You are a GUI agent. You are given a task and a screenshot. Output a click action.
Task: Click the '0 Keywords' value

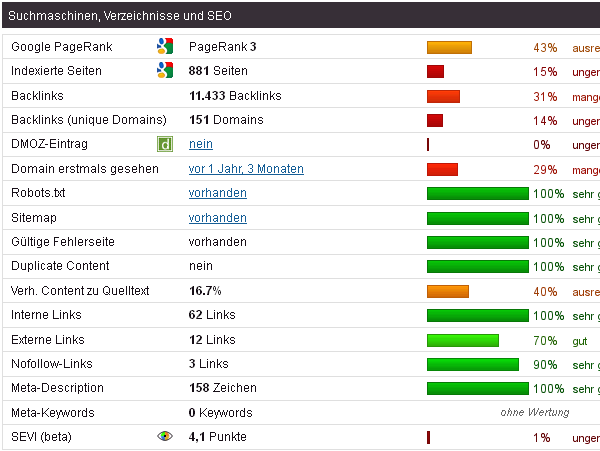click(220, 413)
